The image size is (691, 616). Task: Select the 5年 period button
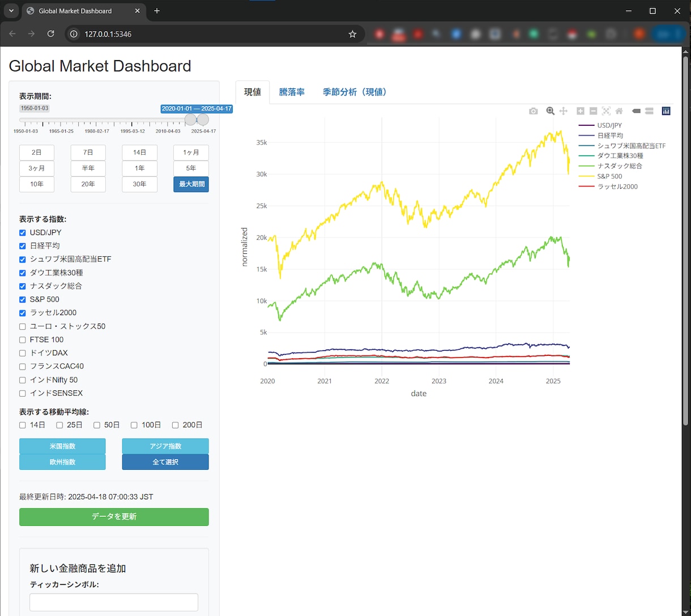[x=191, y=168]
